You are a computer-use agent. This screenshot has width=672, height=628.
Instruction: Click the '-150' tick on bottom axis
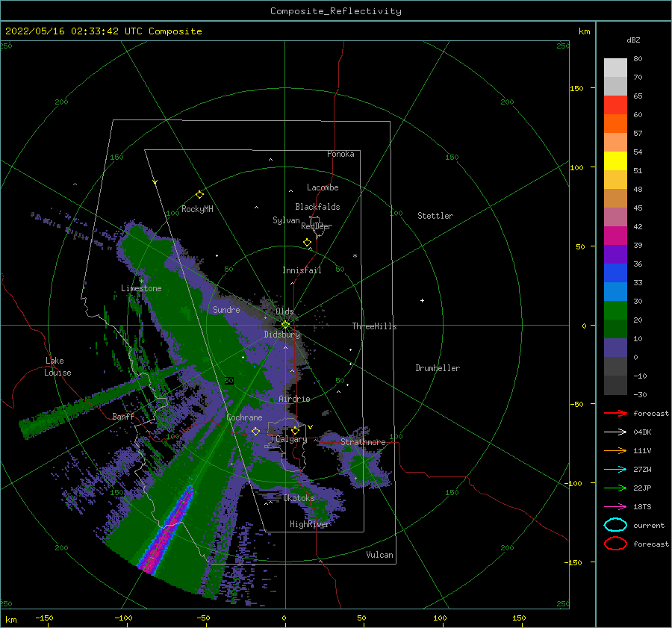44,618
